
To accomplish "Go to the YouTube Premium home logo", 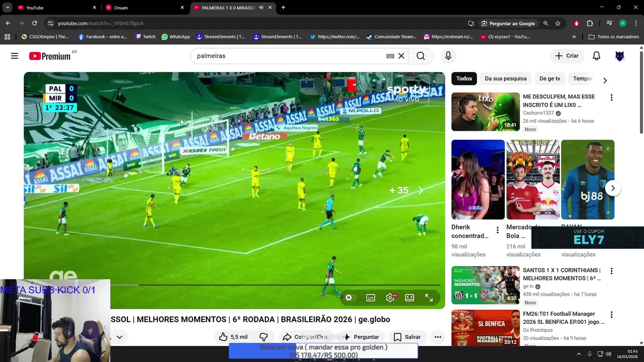I will [x=50, y=56].
